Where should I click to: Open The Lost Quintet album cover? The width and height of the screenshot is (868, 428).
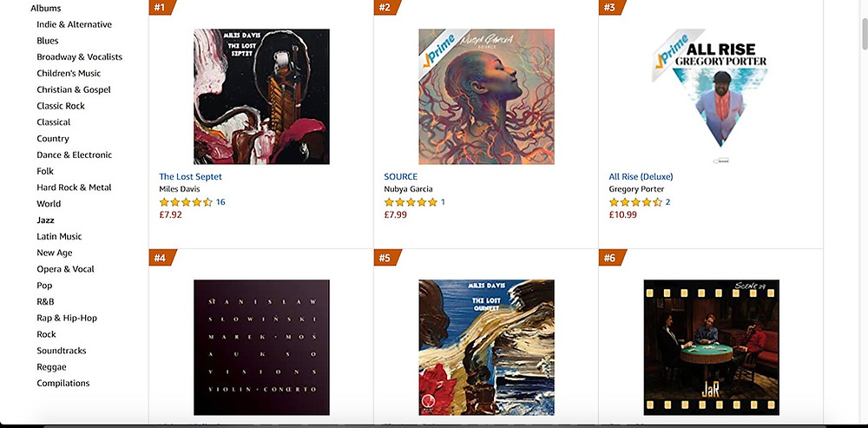(487, 347)
